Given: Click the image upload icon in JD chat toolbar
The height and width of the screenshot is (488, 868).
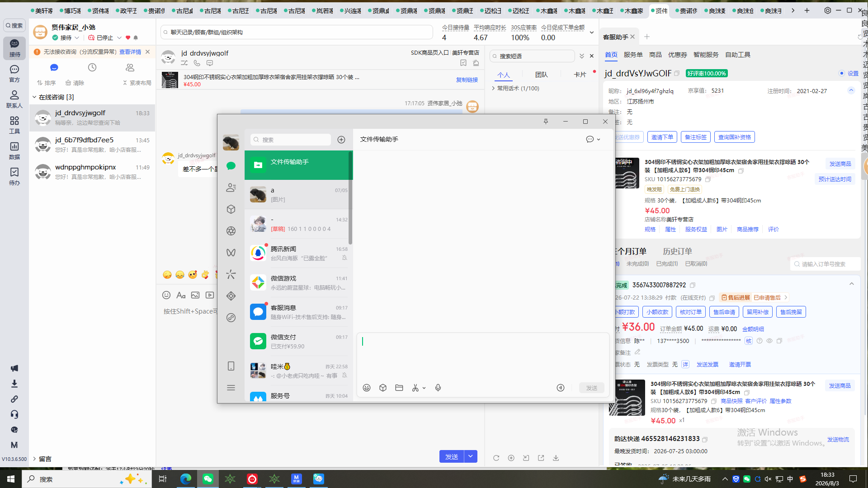Looking at the screenshot, I should point(195,295).
